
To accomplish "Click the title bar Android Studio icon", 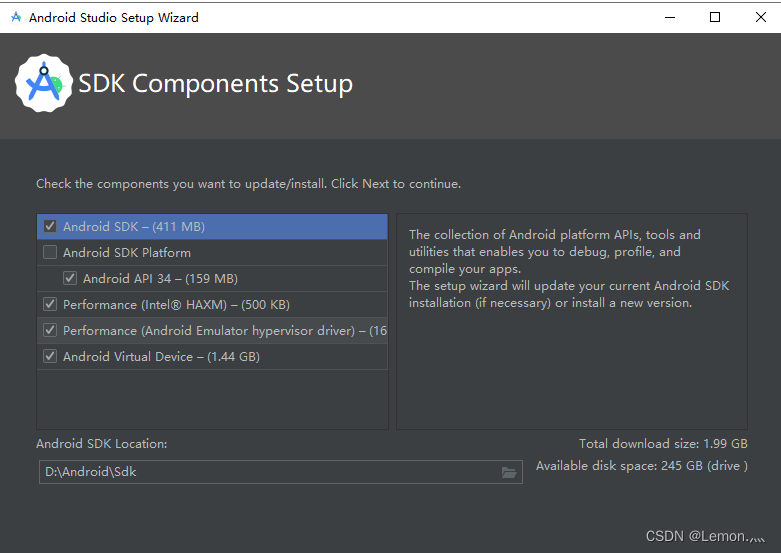I will pyautogui.click(x=16, y=17).
